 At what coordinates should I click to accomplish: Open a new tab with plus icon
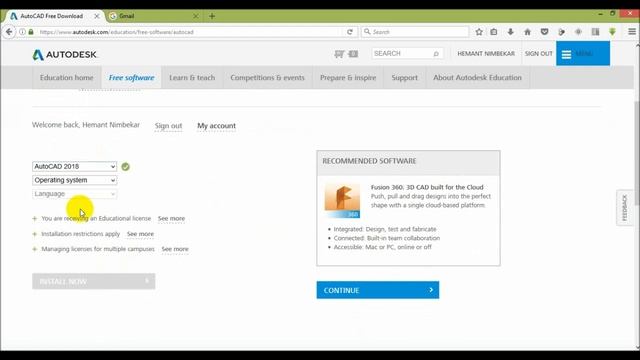[x=211, y=16]
